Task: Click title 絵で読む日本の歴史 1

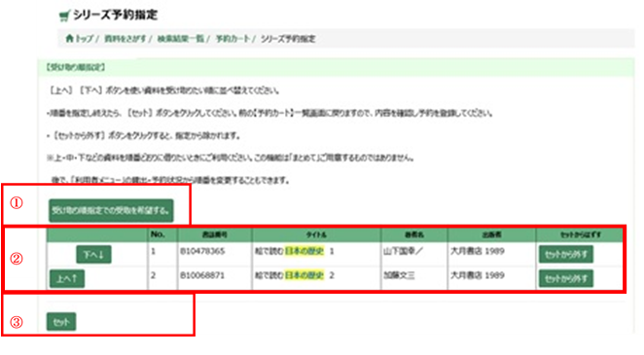Action: pos(295,251)
